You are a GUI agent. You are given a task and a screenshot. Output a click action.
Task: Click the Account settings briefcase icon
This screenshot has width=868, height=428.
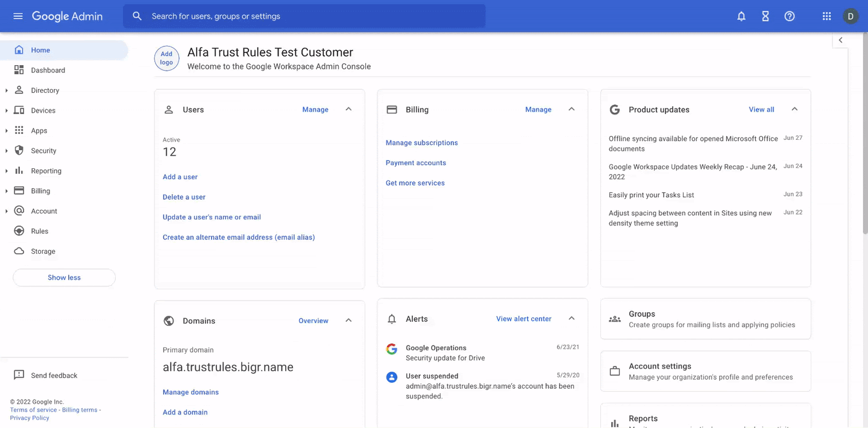pos(615,371)
